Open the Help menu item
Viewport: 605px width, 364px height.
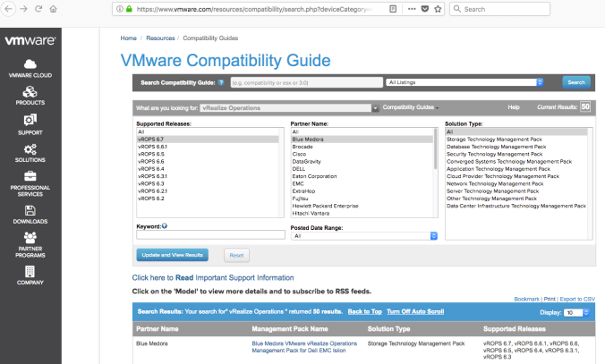[x=514, y=107]
